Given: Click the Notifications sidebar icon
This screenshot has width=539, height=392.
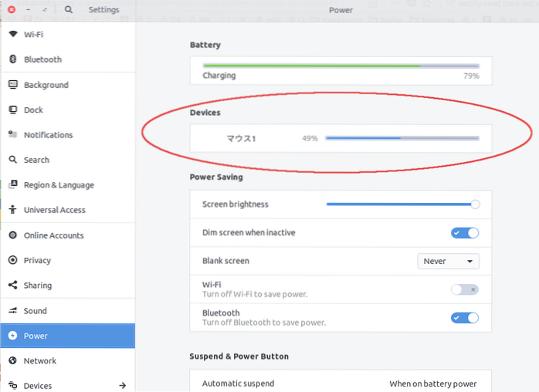Looking at the screenshot, I should coord(13,135).
